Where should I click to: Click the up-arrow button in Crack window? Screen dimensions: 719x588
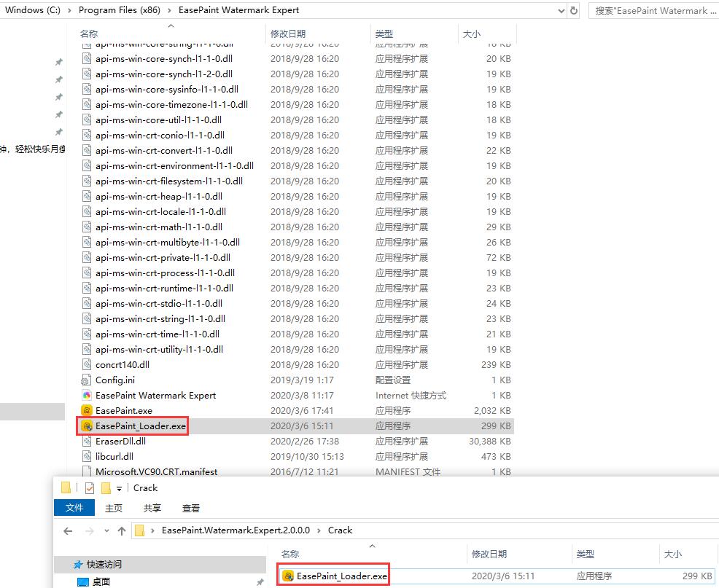pyautogui.click(x=121, y=530)
